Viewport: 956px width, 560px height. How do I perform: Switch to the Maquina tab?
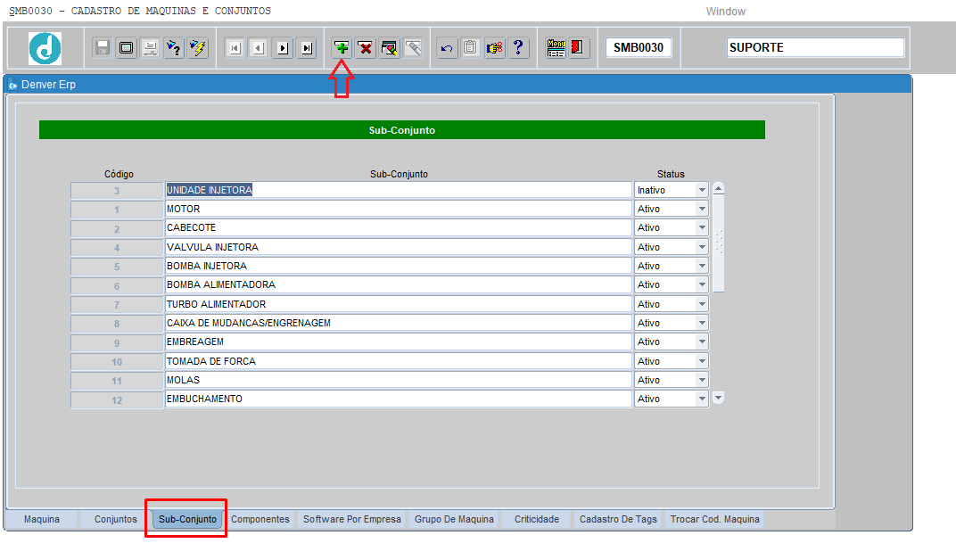coord(41,519)
